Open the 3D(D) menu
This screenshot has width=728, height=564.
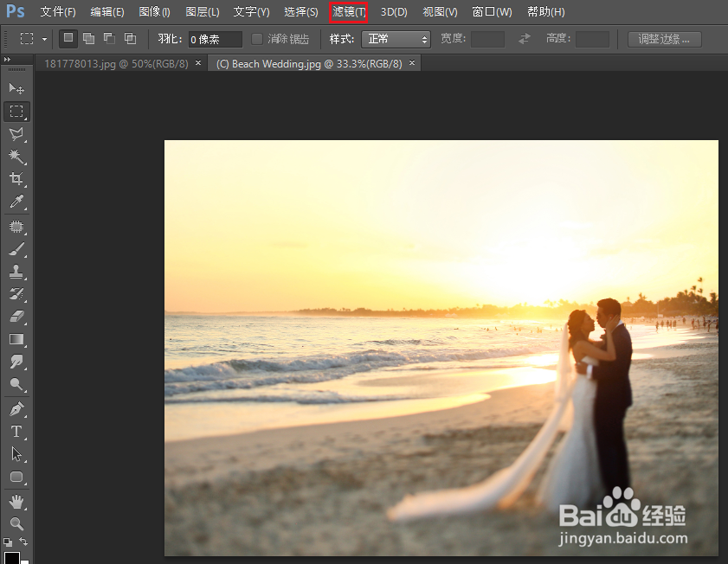point(394,11)
